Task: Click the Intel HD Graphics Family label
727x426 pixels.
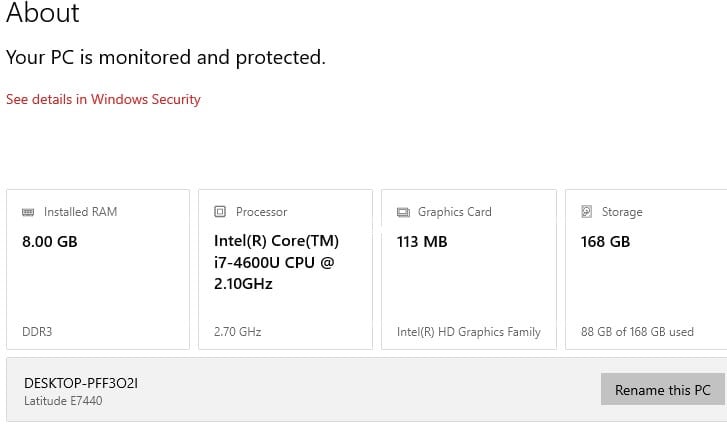Action: click(x=468, y=331)
